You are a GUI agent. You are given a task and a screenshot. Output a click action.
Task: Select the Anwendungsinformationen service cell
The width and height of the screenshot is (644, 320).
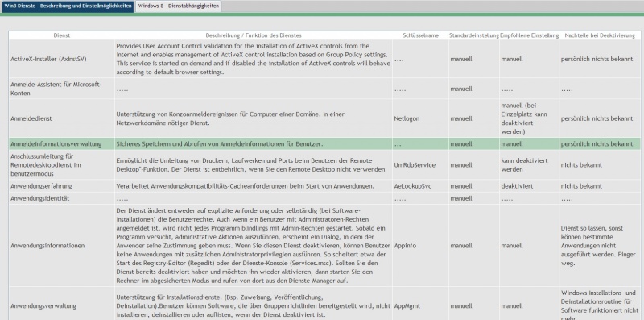pos(62,246)
